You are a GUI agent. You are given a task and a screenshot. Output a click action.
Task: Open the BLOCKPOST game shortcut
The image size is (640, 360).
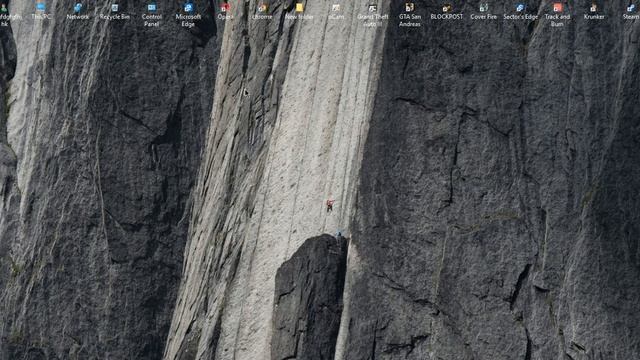tap(447, 11)
